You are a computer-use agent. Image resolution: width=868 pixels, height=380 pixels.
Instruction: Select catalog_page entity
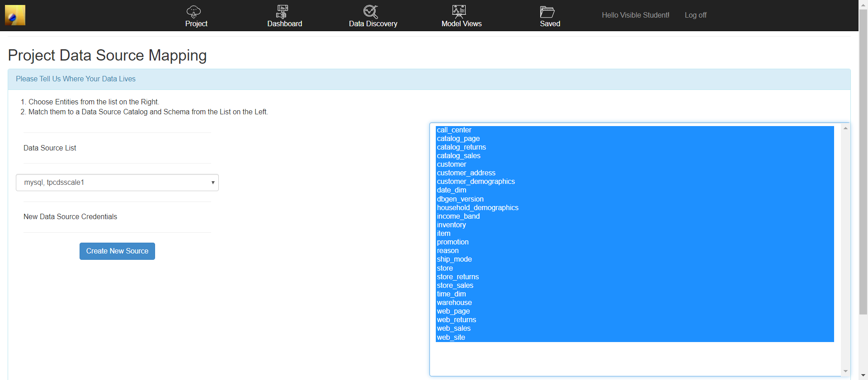(635, 139)
